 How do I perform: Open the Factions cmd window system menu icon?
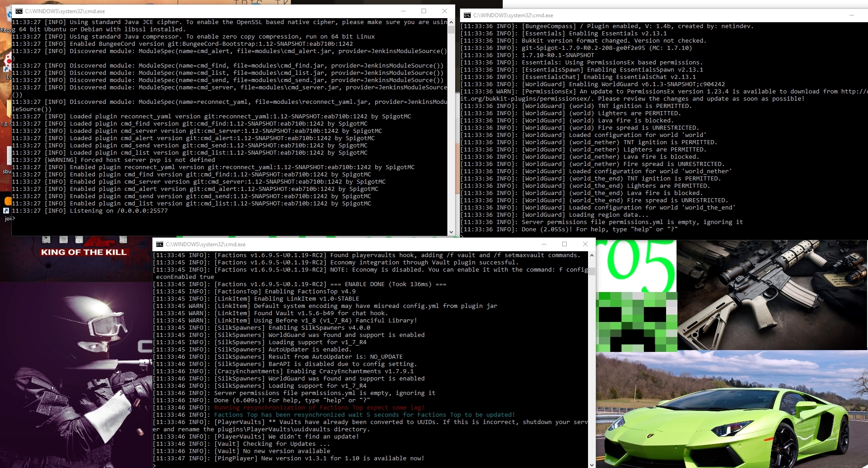coord(160,244)
